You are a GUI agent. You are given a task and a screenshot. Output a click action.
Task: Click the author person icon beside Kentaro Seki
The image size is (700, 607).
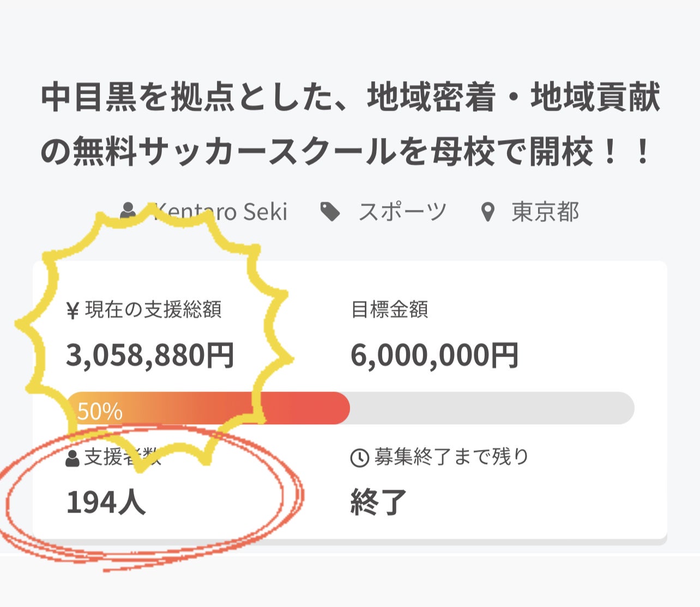point(129,212)
